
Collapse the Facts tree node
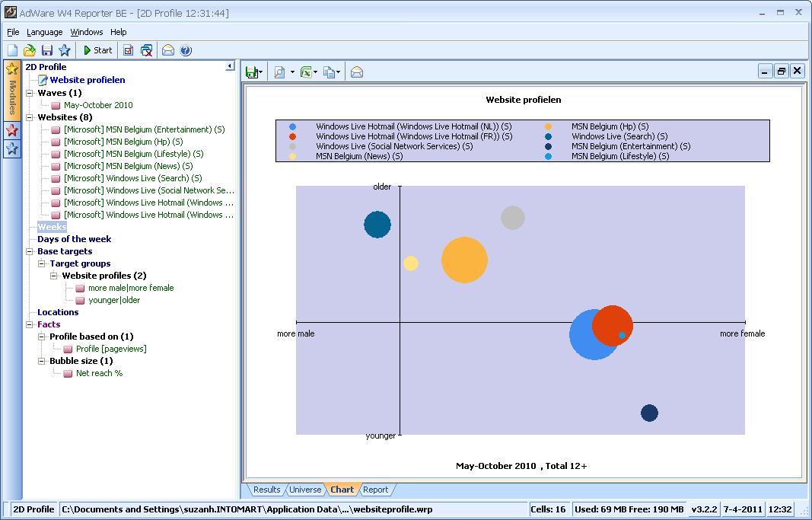[30, 325]
